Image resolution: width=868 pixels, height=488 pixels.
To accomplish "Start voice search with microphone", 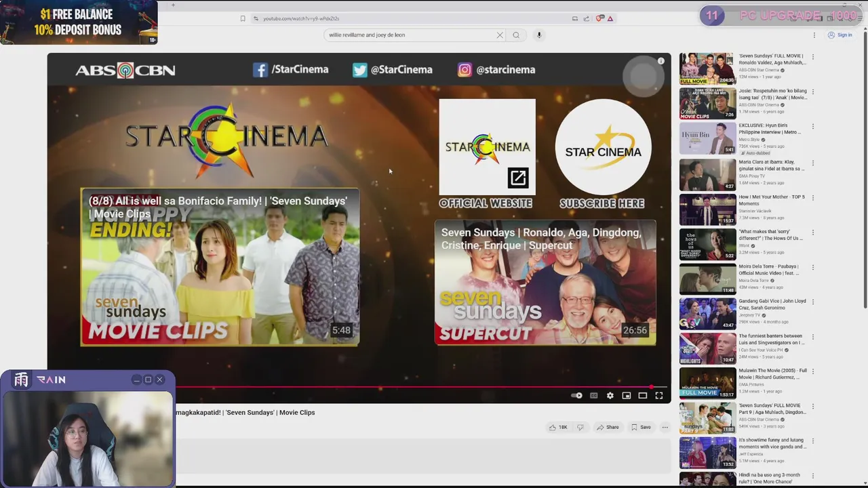I will click(x=539, y=35).
